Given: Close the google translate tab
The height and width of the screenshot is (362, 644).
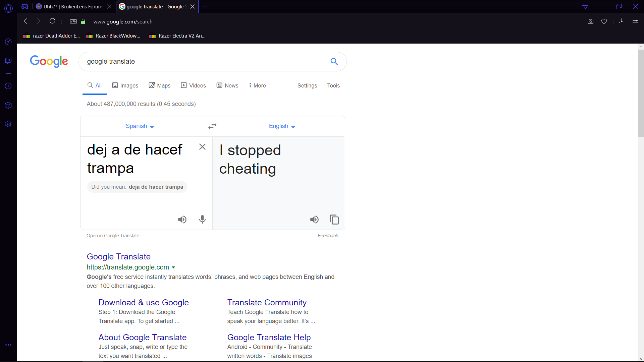Looking at the screenshot, I should [192, 6].
